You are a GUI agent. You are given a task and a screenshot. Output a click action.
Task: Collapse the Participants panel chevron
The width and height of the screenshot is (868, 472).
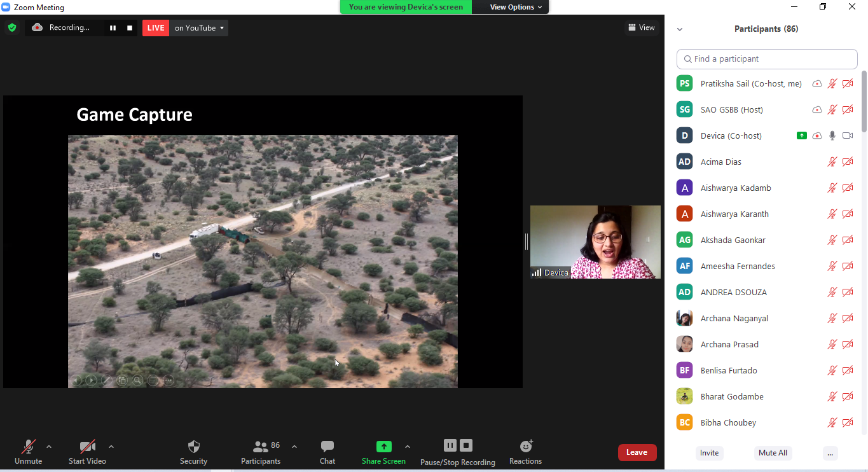(x=680, y=29)
